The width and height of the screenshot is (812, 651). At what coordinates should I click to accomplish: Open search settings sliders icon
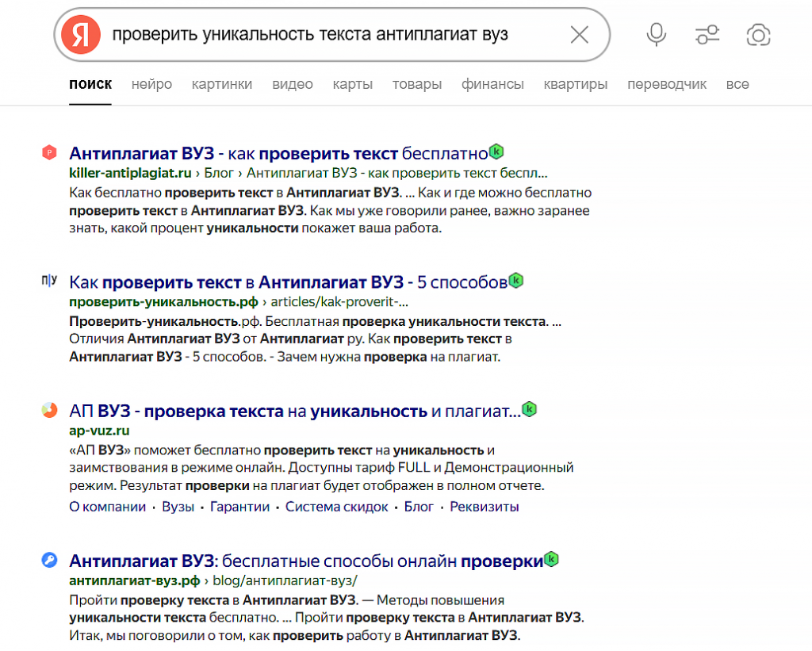(707, 35)
